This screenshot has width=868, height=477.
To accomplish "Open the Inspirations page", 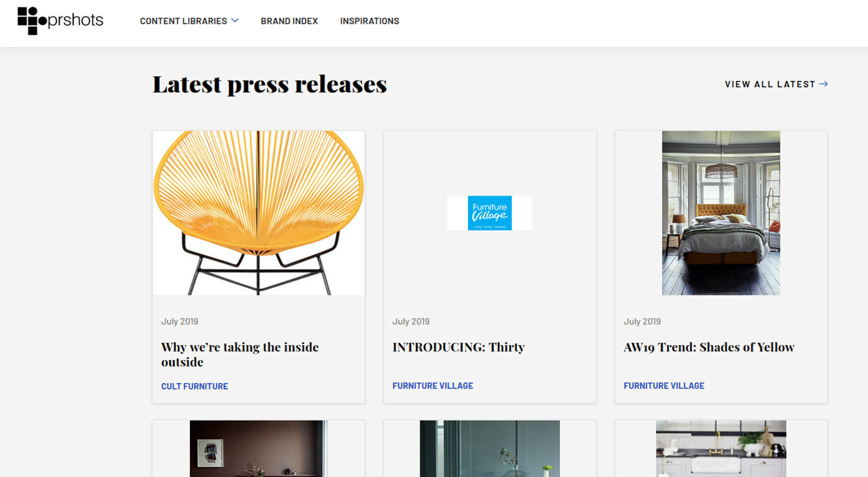I will (x=369, y=21).
